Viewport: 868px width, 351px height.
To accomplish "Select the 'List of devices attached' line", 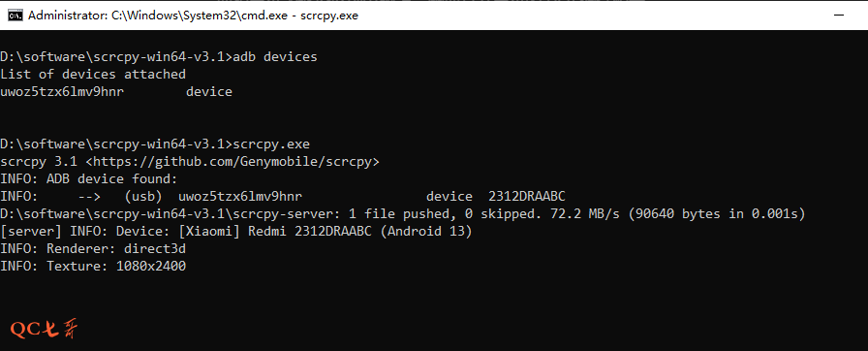I will tap(93, 75).
